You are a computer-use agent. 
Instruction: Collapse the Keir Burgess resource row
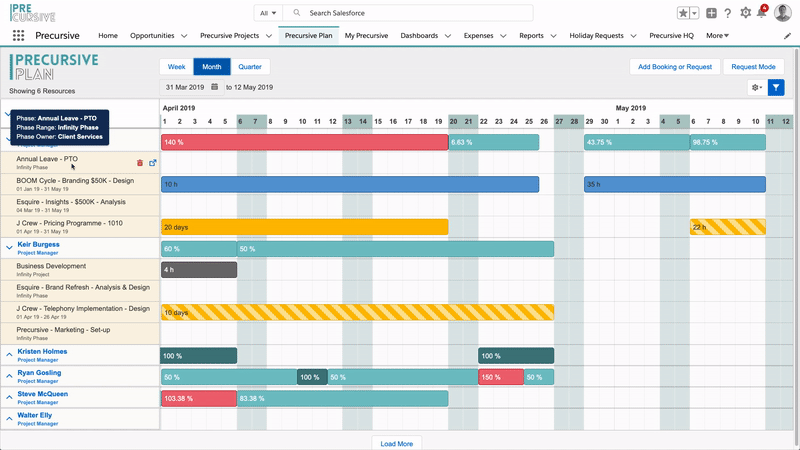(x=9, y=247)
